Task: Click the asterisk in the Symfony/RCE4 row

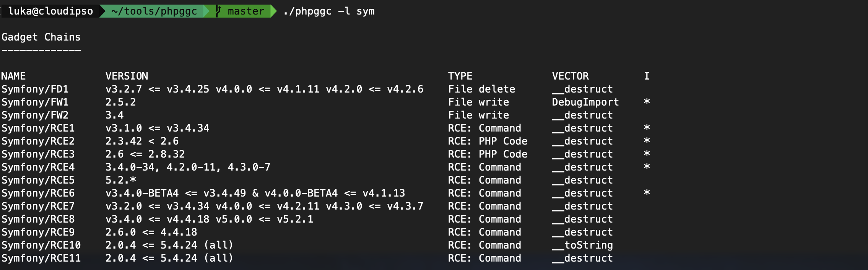Action: tap(647, 167)
